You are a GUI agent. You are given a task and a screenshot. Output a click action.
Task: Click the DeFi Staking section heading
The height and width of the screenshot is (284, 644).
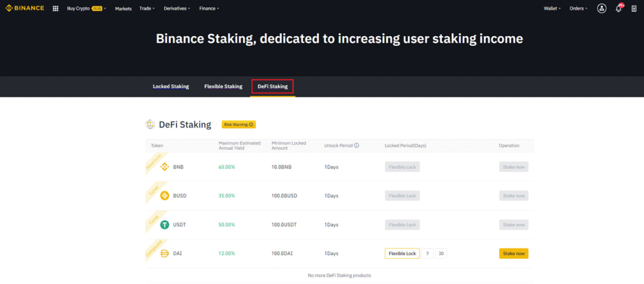pyautogui.click(x=185, y=125)
